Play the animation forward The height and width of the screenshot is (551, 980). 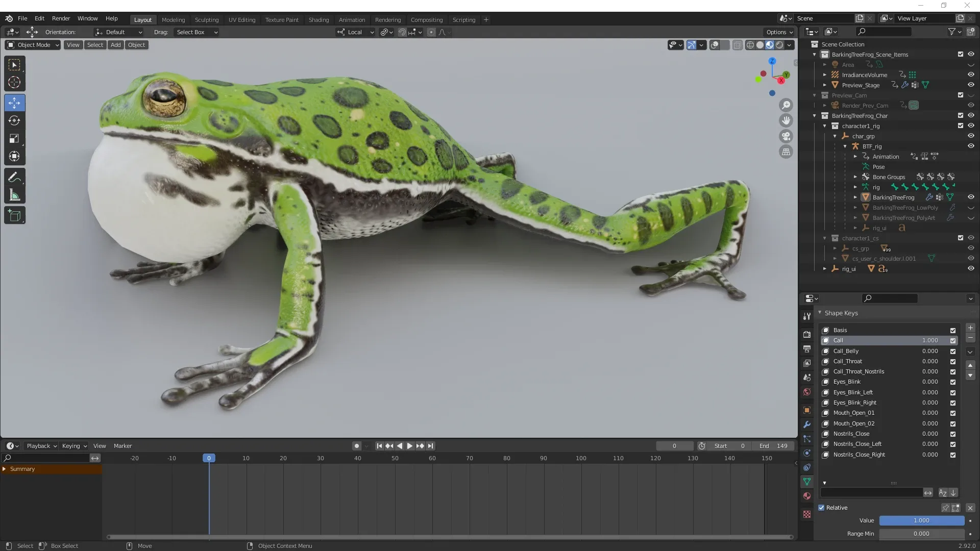click(x=410, y=446)
